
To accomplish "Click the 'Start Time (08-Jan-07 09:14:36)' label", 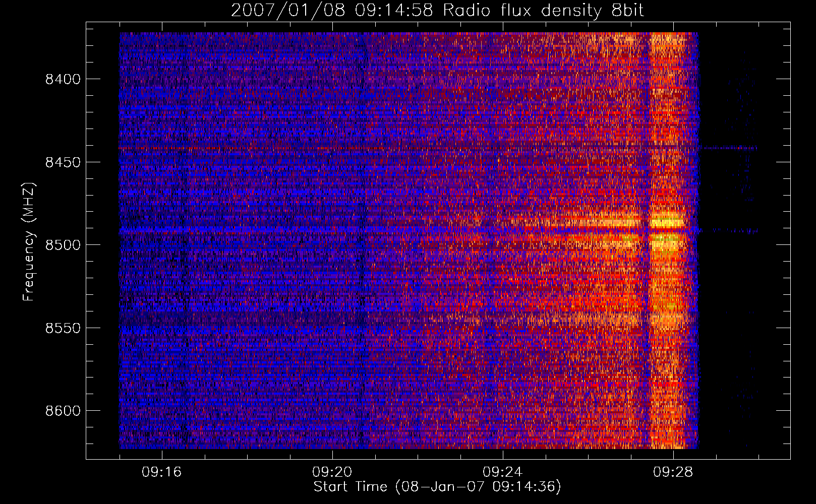I will coord(437,487).
